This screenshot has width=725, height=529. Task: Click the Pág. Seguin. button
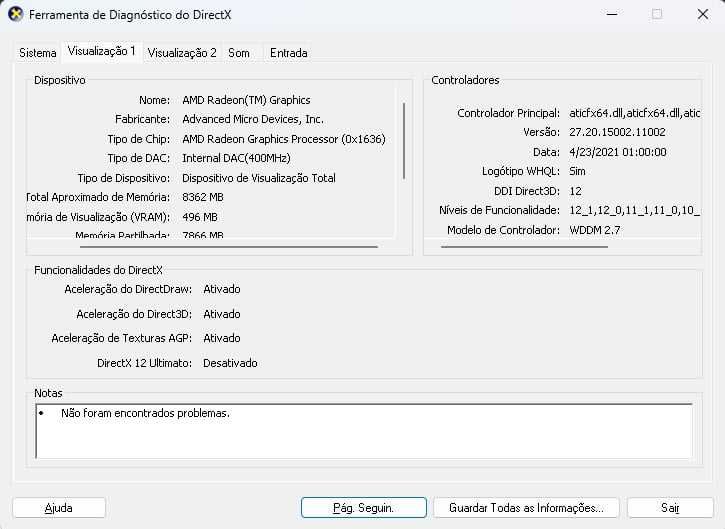(x=363, y=508)
